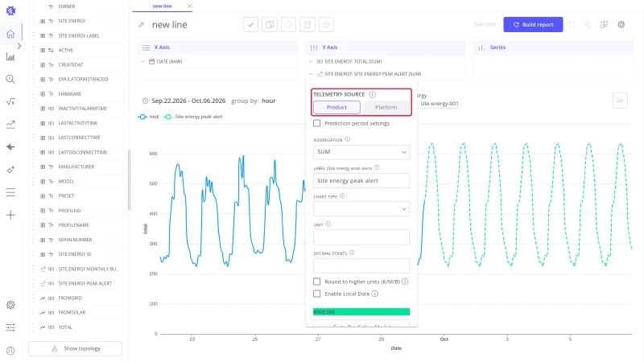The width and height of the screenshot is (644, 362).
Task: Change the group by hour selector
Action: point(269,101)
